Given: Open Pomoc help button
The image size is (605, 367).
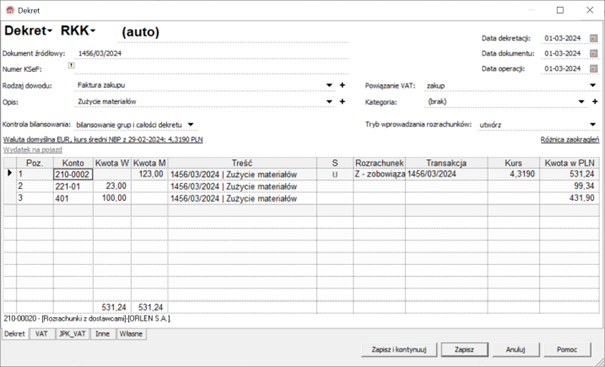Looking at the screenshot, I should [567, 350].
